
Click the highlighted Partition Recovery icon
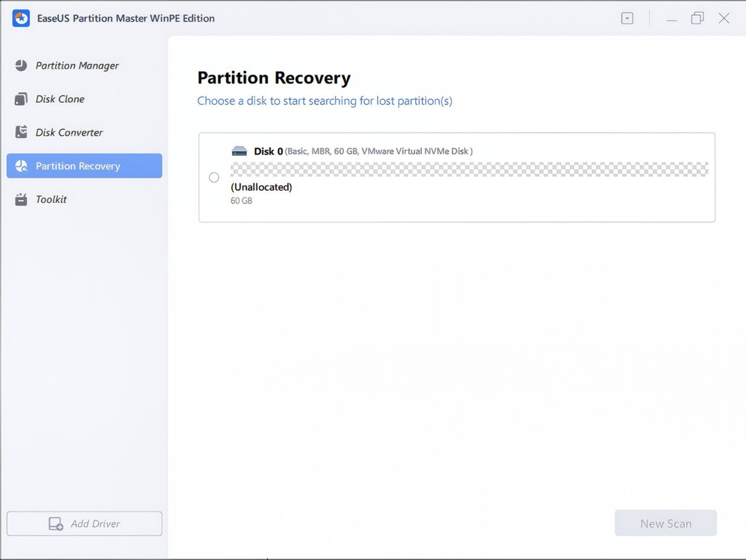pos(22,166)
